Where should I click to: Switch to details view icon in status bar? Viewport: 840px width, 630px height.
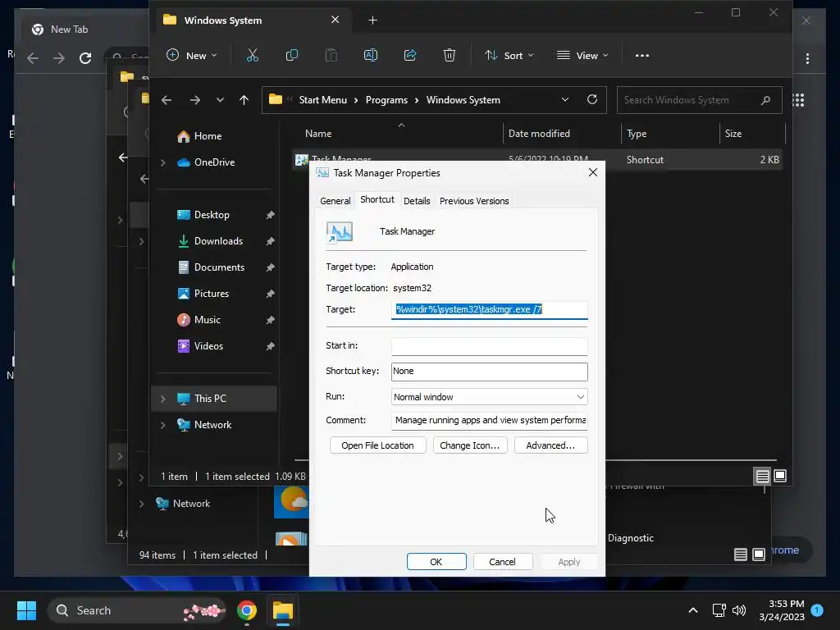762,476
